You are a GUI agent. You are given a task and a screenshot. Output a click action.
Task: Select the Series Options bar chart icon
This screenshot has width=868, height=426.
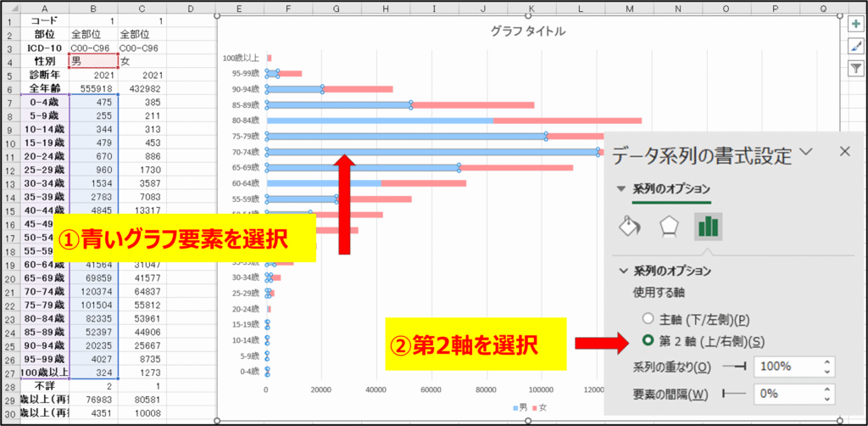point(708,226)
